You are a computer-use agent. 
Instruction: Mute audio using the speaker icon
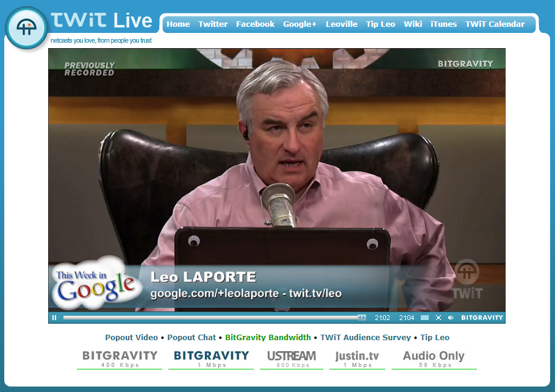coord(451,318)
